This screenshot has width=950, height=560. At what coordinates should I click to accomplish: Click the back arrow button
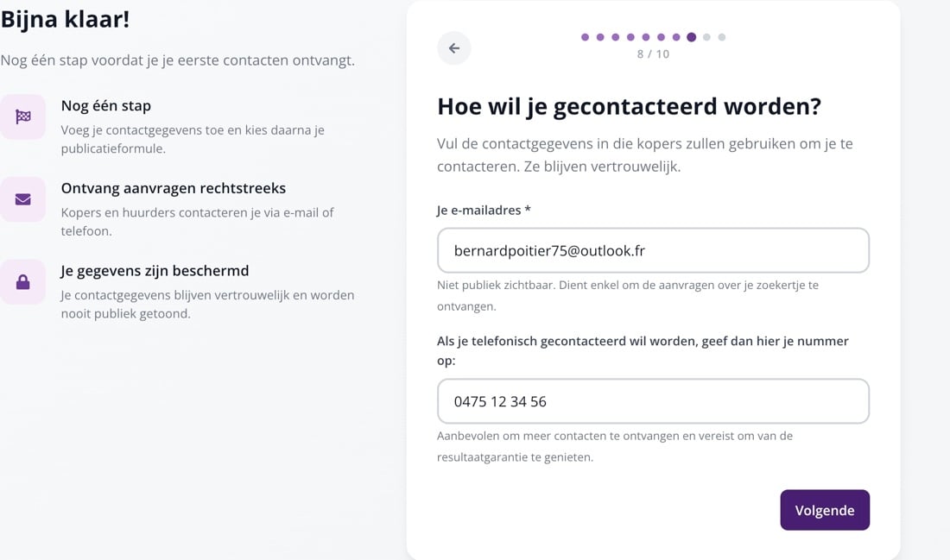pos(453,48)
